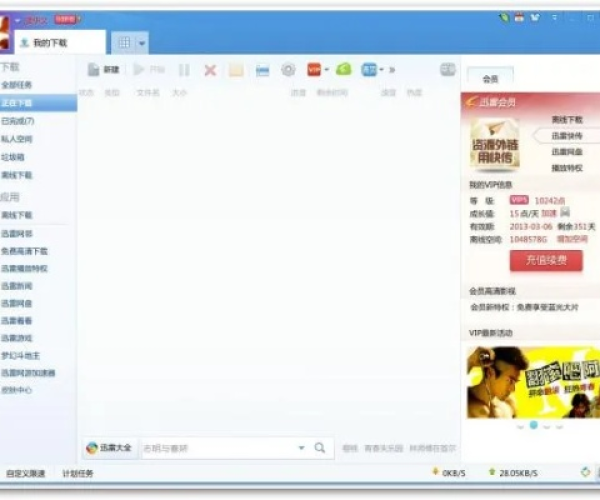Select the highlighted 正在下载 sidebar item
Screen dimensions: 600x500
pyautogui.click(x=38, y=103)
